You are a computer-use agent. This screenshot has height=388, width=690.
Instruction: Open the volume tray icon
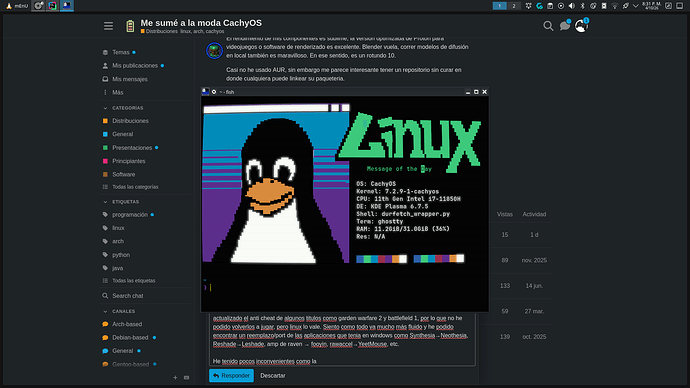pos(572,6)
